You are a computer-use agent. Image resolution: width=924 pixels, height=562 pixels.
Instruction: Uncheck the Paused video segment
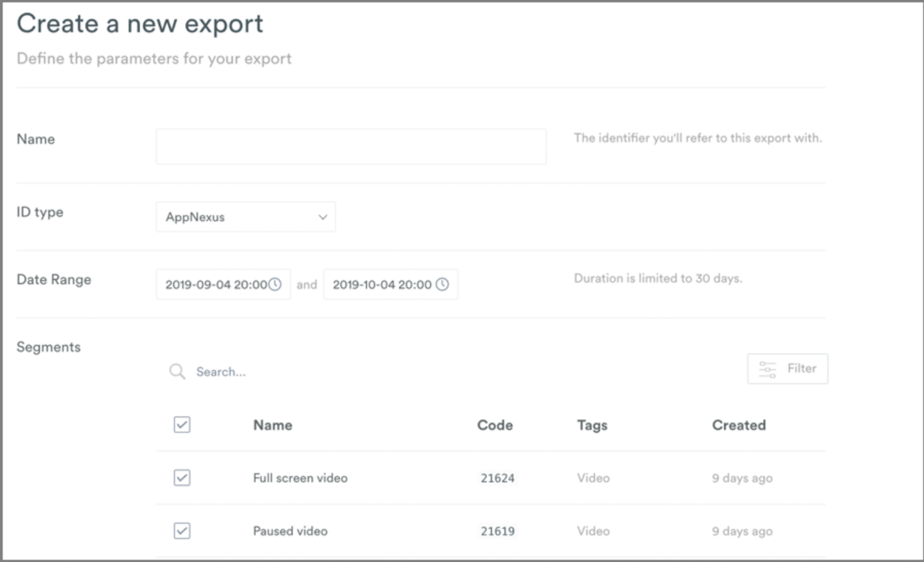point(182,531)
